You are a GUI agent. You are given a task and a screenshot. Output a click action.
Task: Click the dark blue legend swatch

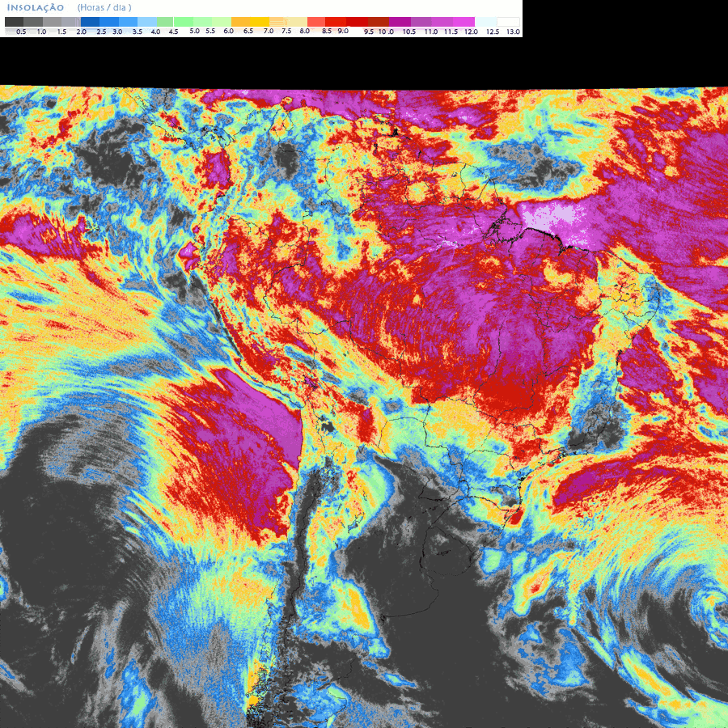[90, 22]
